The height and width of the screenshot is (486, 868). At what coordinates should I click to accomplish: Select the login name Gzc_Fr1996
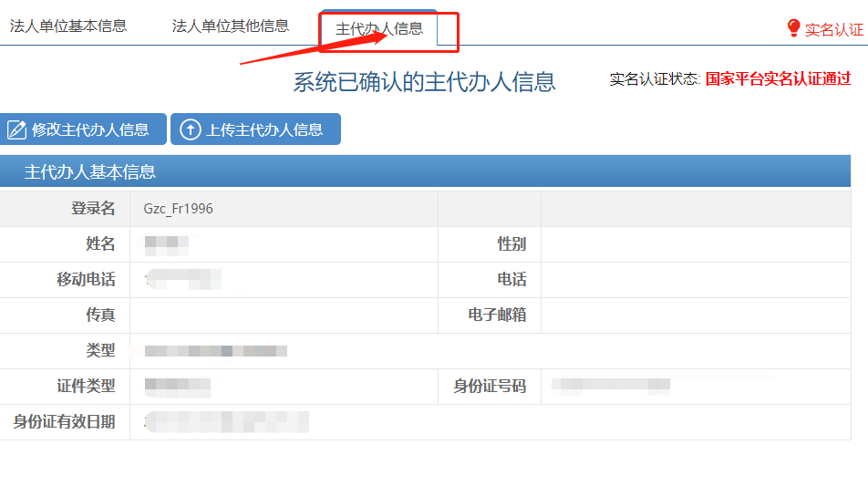point(179,209)
